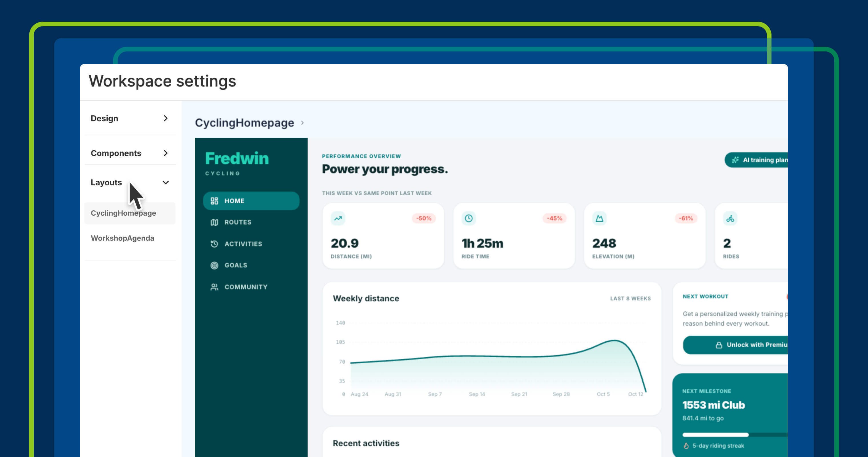Click the Fredwin Cycling logo
The height and width of the screenshot is (457, 868).
[x=237, y=163]
